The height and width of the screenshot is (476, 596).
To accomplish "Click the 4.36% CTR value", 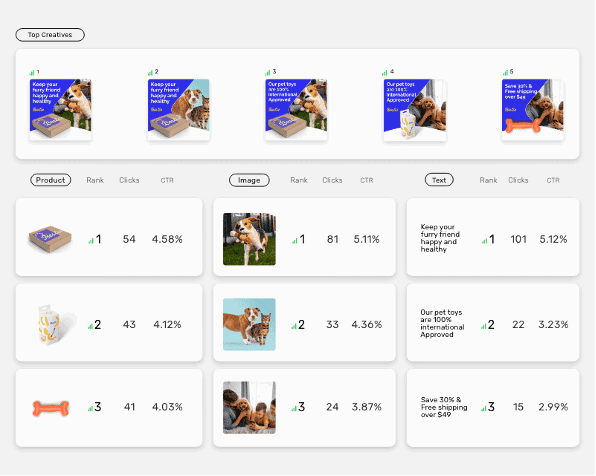I will 366,325.
